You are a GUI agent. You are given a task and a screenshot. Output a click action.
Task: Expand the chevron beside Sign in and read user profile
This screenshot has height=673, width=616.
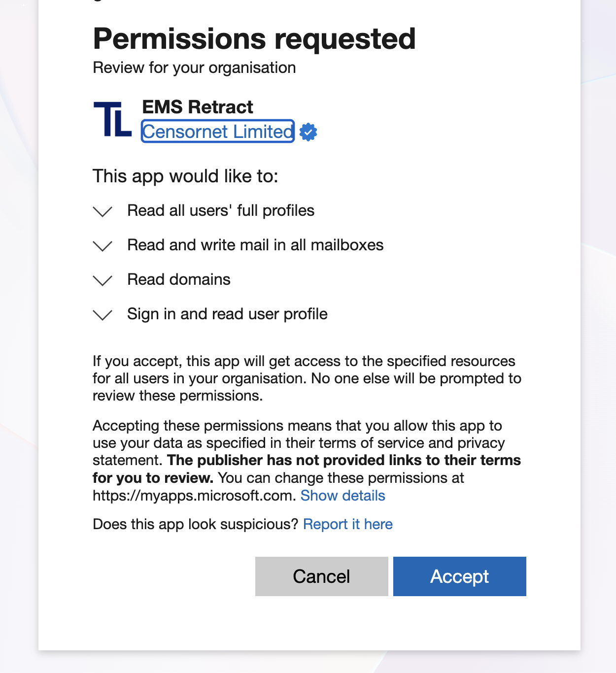coord(103,315)
